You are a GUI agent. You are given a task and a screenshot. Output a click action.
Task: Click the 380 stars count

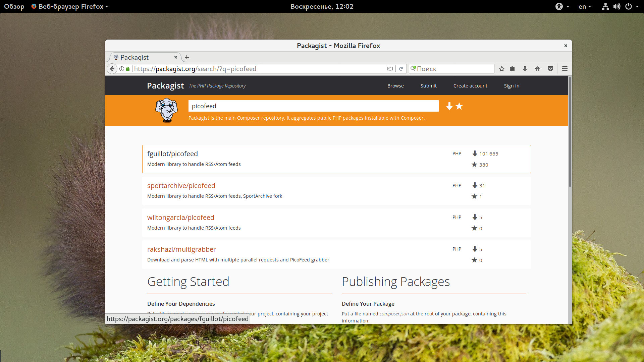click(484, 165)
